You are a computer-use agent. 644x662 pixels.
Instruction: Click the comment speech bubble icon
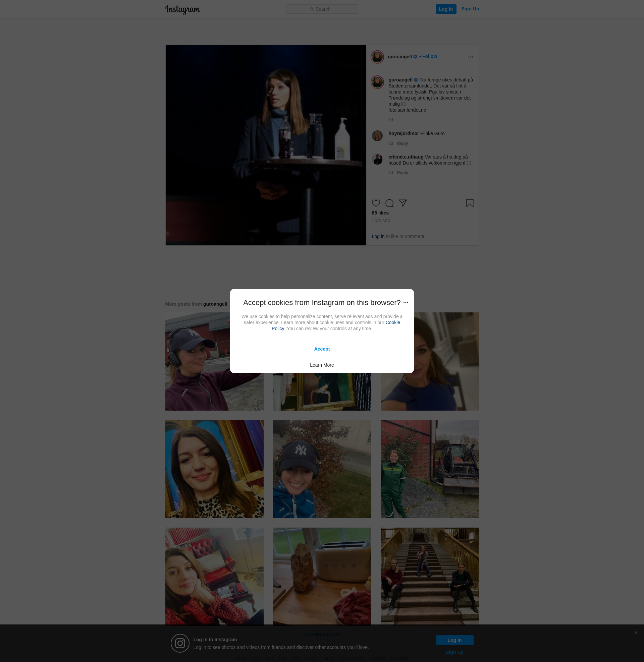point(389,203)
